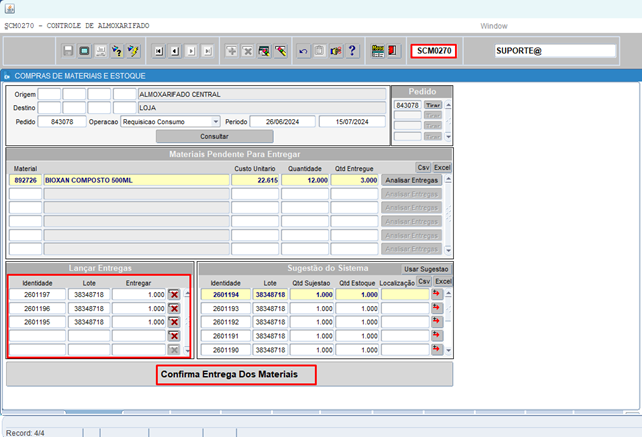
Task: Click Excel button in Sugestão do Sistema
Action: [443, 281]
